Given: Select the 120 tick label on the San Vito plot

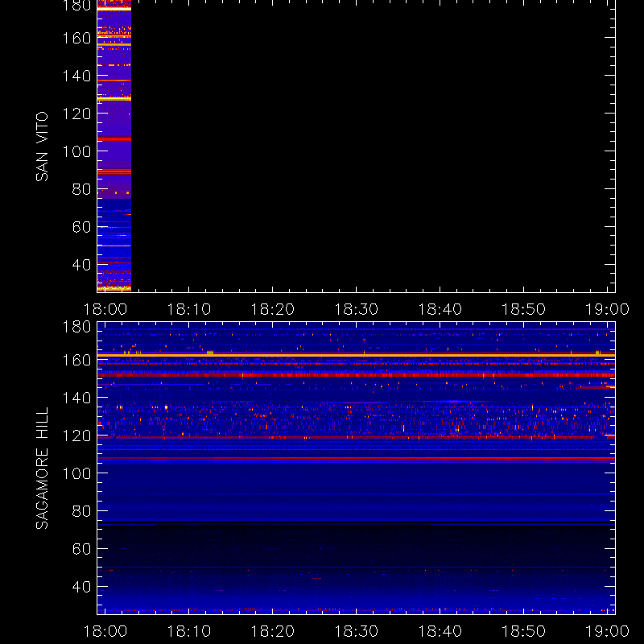Looking at the screenshot, I should [76, 114].
